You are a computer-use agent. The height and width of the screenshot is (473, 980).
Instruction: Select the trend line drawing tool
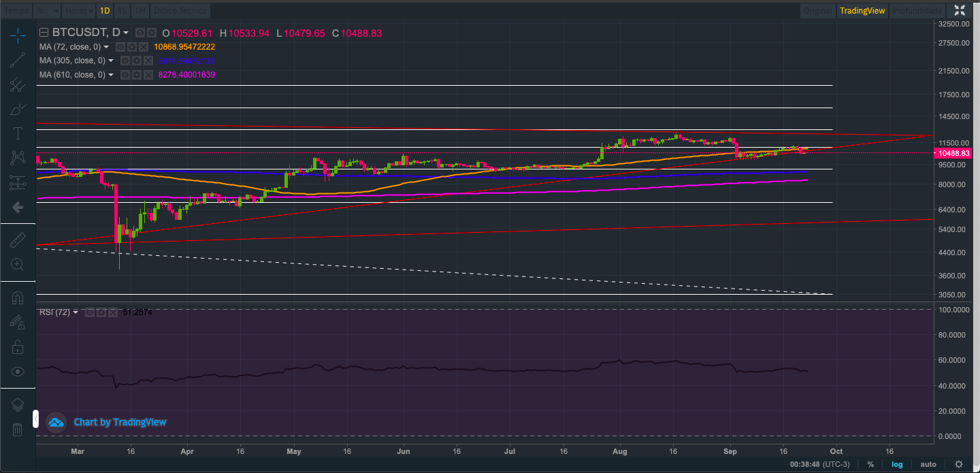tap(18, 61)
